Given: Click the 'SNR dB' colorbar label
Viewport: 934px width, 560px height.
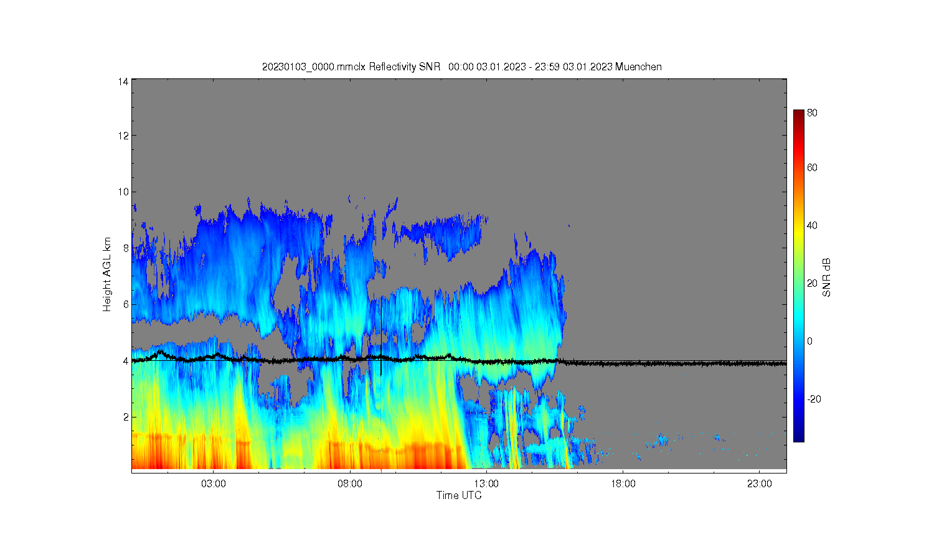Looking at the screenshot, I should tap(827, 277).
